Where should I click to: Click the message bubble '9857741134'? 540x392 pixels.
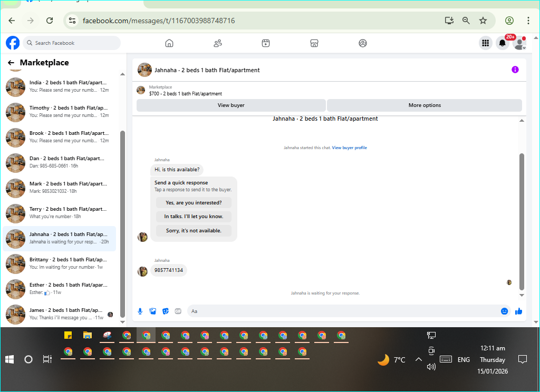(x=169, y=270)
